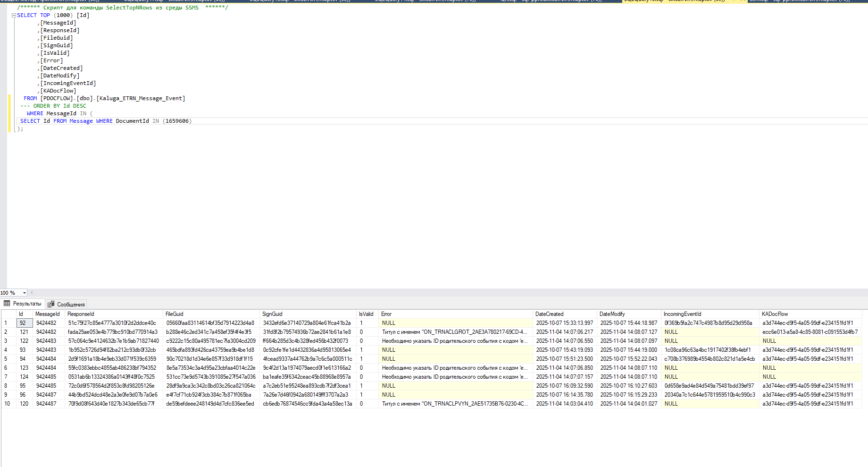Click the Id cell with value 120
This screenshot has height=467, width=868.
point(24,404)
